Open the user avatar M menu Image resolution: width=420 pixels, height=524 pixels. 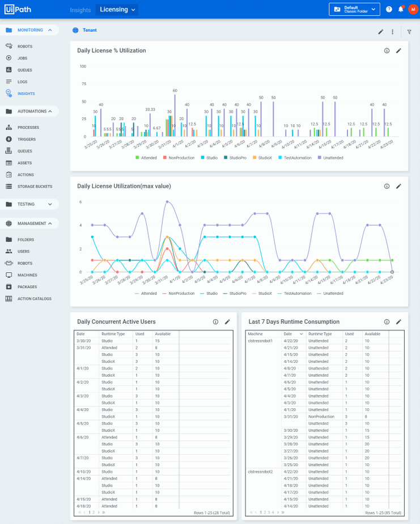413,9
